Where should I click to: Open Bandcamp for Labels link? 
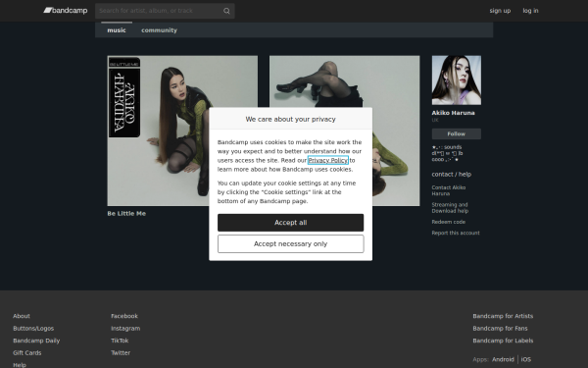point(503,341)
